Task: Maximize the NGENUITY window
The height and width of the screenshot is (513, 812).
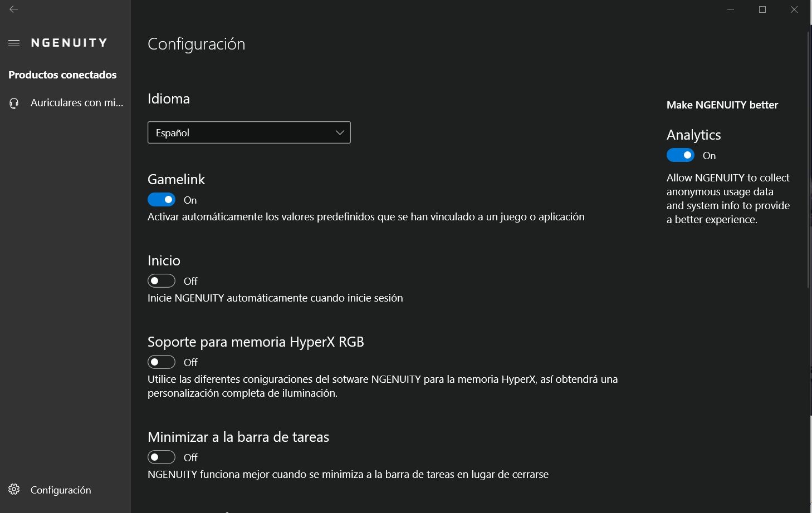Action: (762, 9)
